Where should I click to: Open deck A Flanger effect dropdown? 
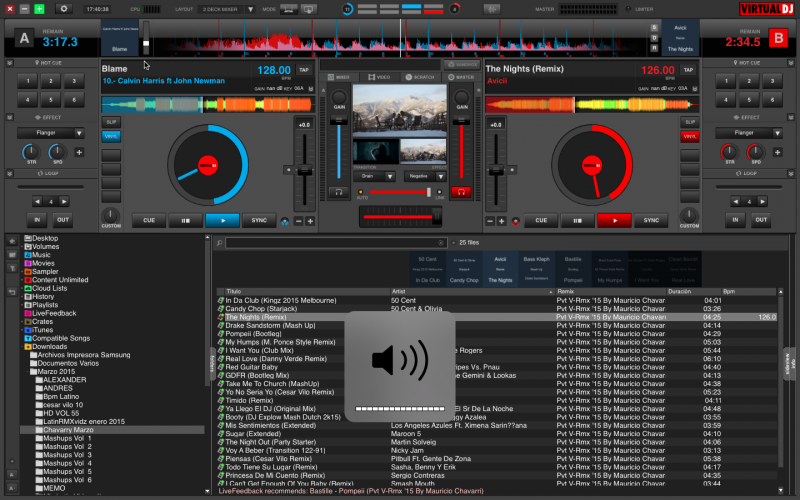(79, 133)
